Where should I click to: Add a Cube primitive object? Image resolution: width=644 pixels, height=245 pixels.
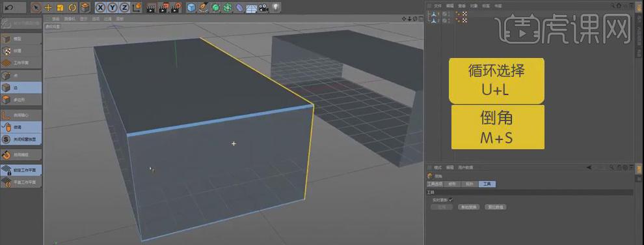[x=191, y=7]
